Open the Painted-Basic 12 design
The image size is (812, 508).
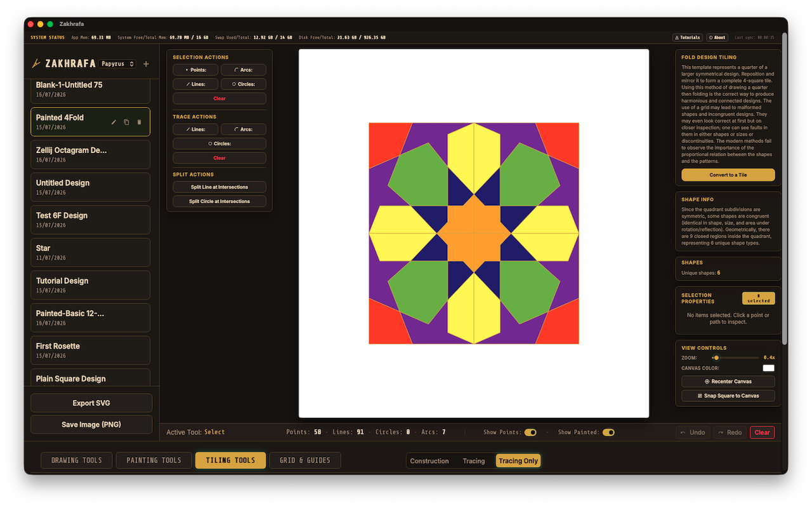[x=90, y=317]
